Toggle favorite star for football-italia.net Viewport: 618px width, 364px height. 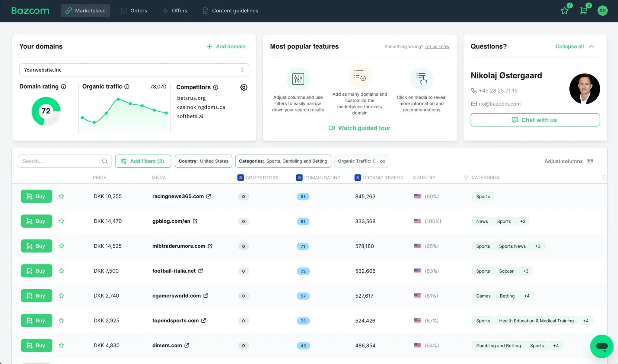tap(62, 271)
